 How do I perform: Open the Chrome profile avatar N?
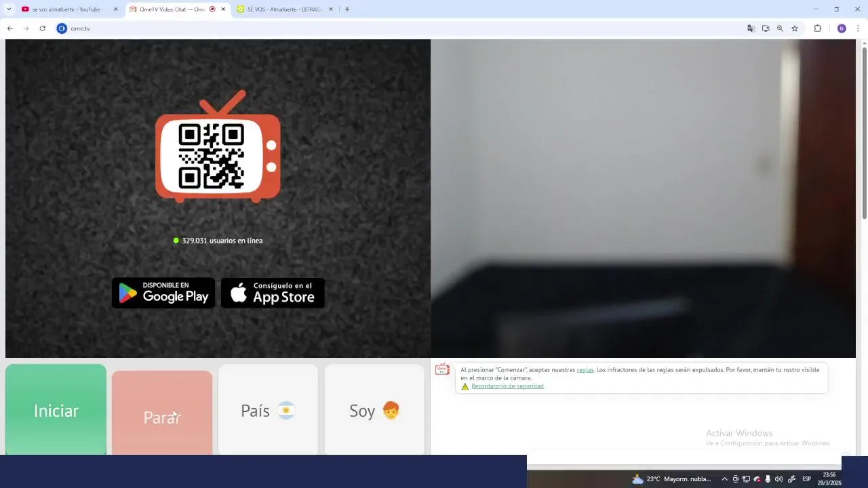tap(842, 28)
